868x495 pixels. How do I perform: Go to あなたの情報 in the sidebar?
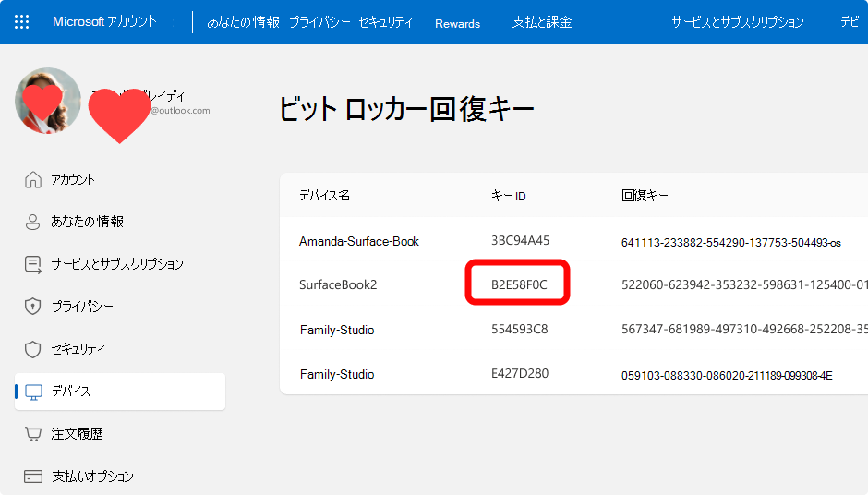(87, 222)
